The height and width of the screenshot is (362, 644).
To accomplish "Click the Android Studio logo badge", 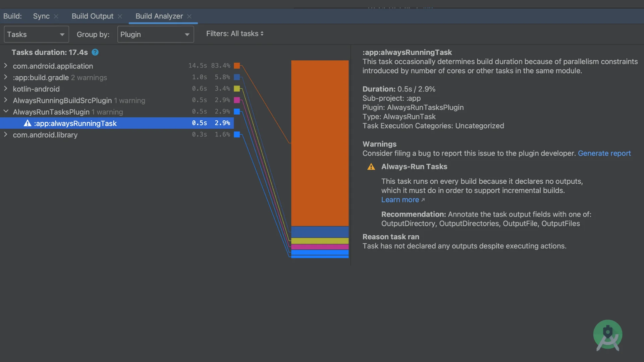I will [x=607, y=335].
